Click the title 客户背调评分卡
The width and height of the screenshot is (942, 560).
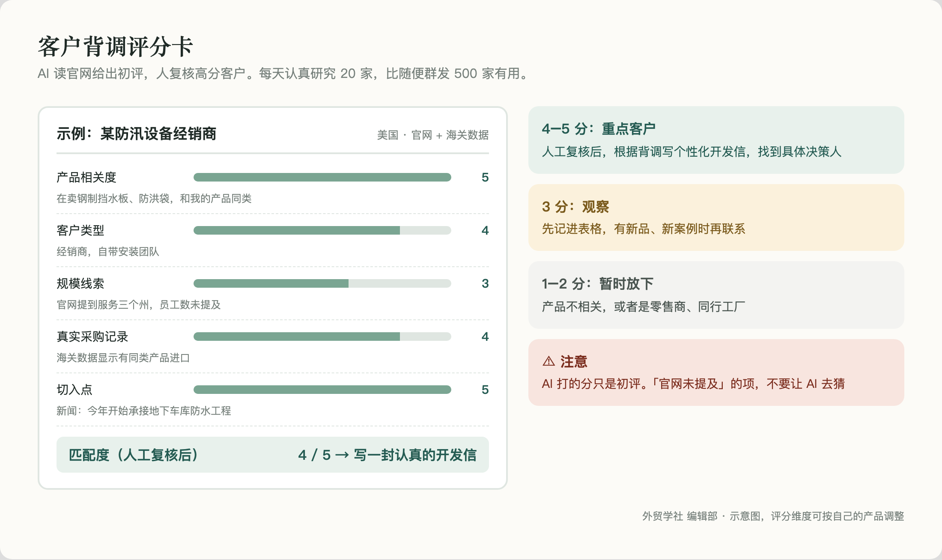click(116, 47)
